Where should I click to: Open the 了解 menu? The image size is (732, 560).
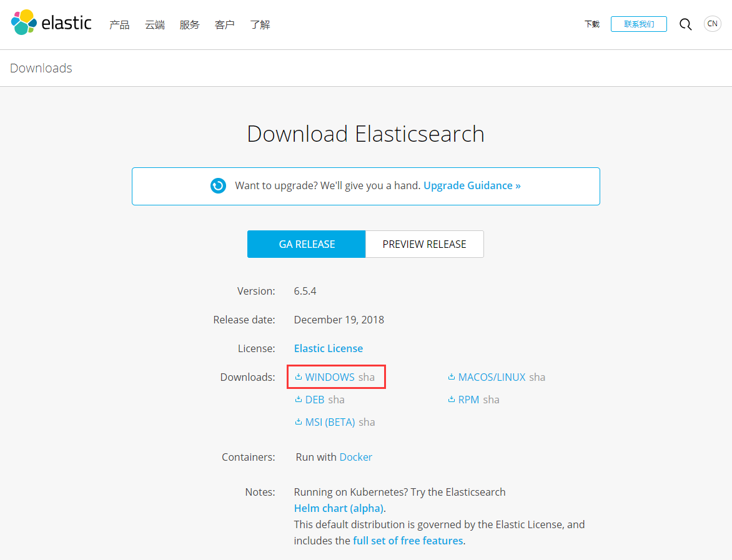(260, 24)
